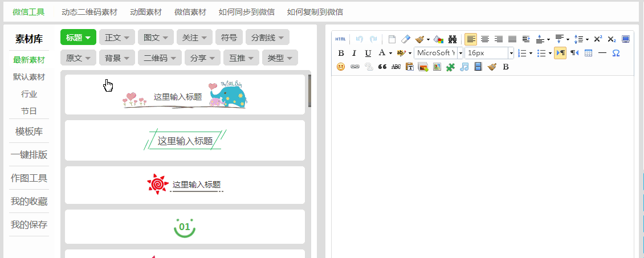Screen dimensions: 644x258
Task: Open 我的保存 in sidebar
Action: (29, 225)
